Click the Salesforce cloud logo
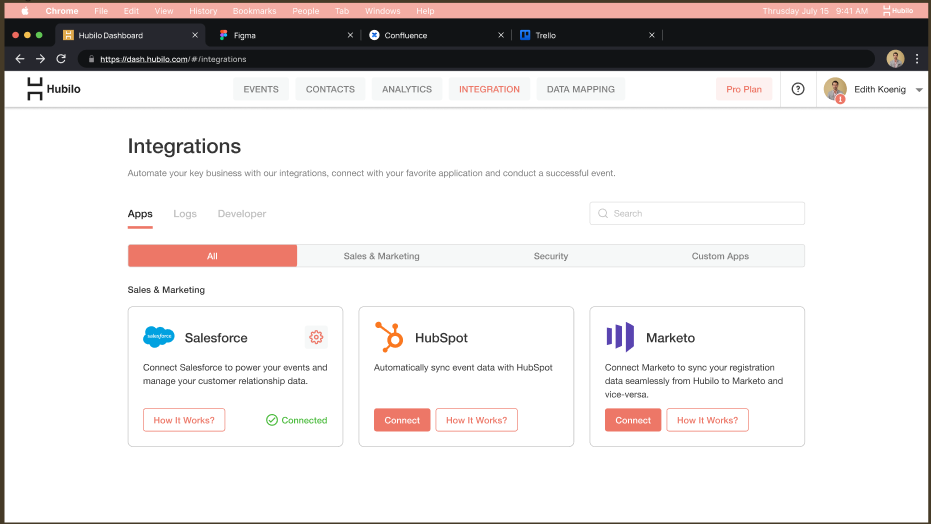931x524 pixels. click(x=159, y=336)
